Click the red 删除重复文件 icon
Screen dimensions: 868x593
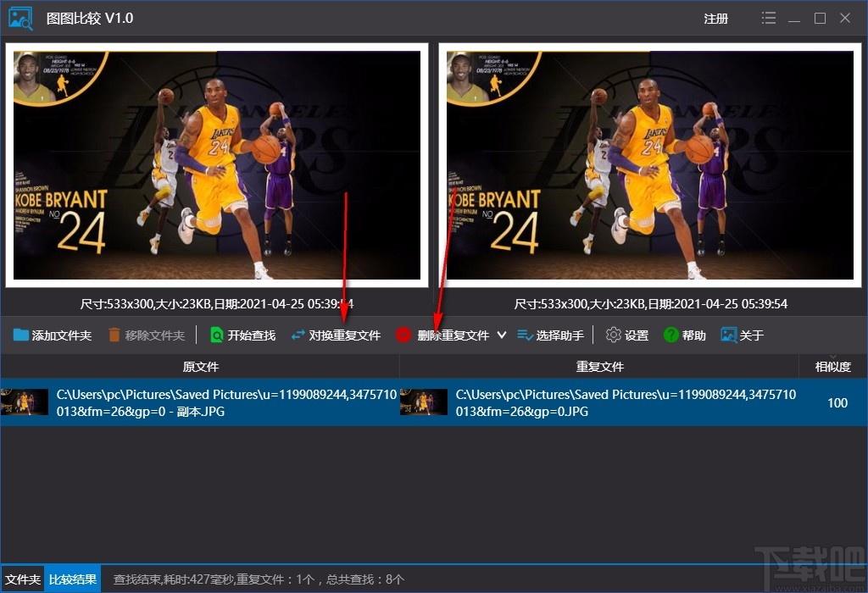403,335
